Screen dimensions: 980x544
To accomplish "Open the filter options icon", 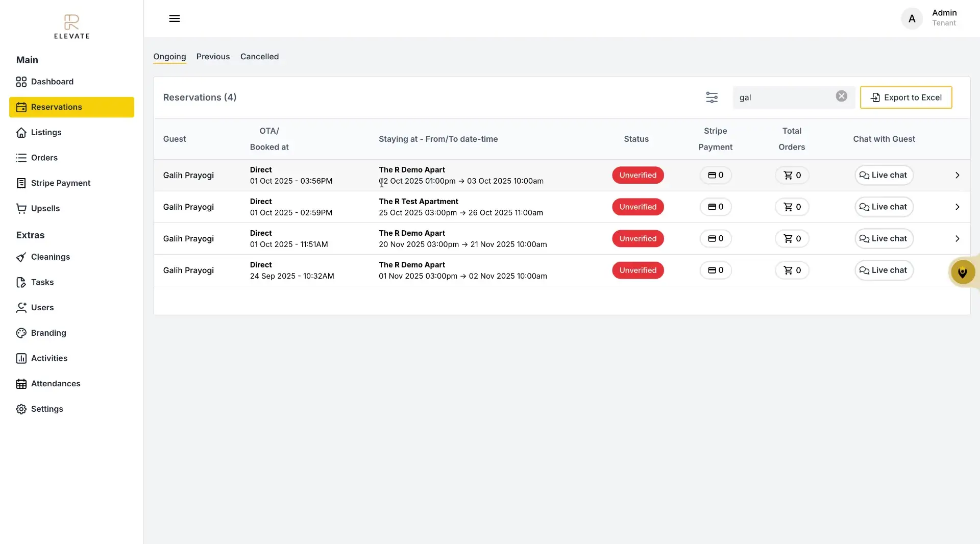I will (712, 97).
